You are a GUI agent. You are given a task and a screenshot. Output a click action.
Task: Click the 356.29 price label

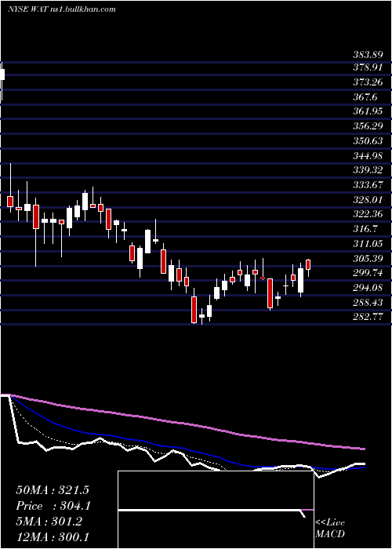click(368, 125)
